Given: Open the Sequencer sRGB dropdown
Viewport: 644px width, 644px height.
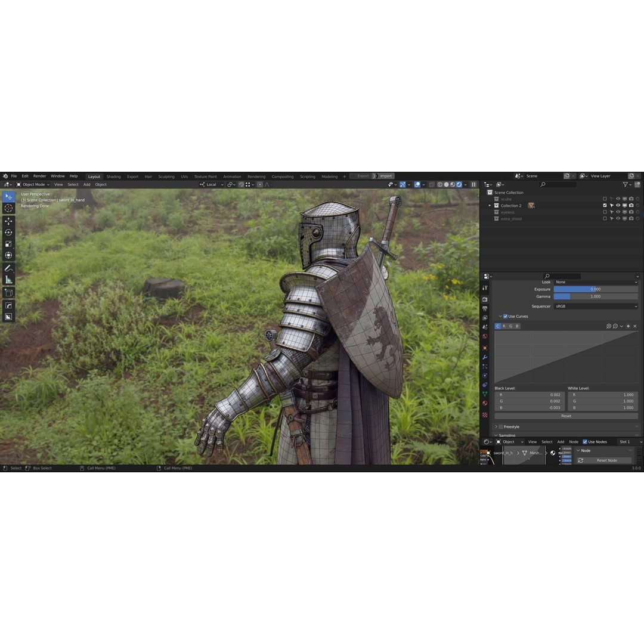Looking at the screenshot, I should coord(596,306).
